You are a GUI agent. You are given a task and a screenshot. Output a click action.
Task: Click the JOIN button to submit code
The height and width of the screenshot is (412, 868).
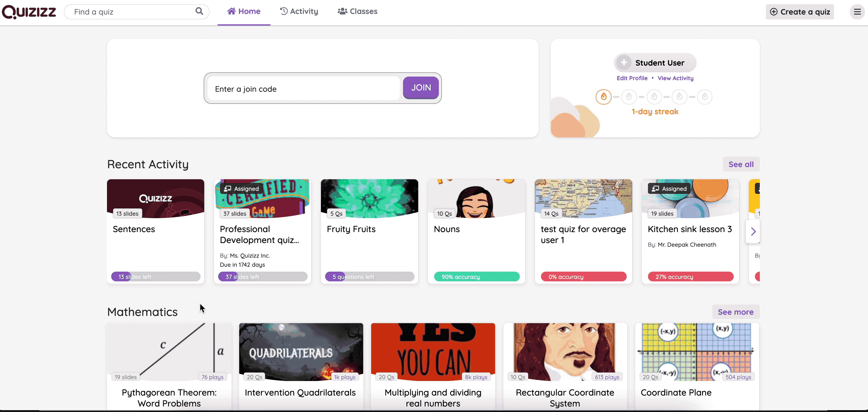421,88
